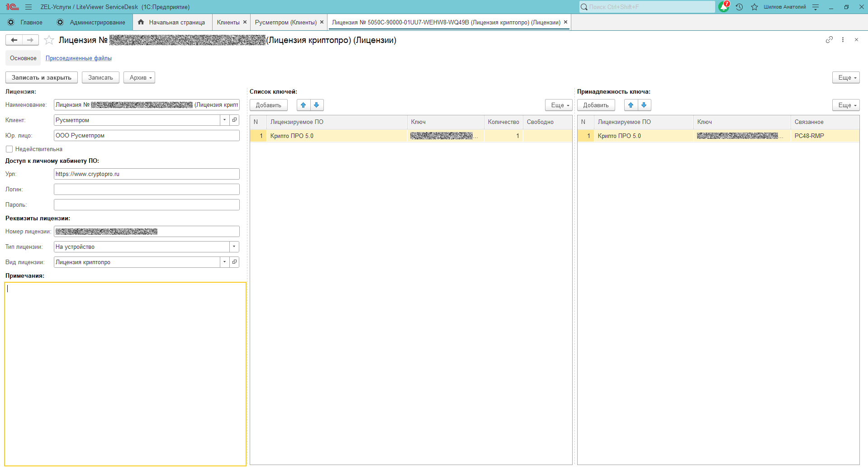
Task: Open the Главное section
Action: (31, 22)
